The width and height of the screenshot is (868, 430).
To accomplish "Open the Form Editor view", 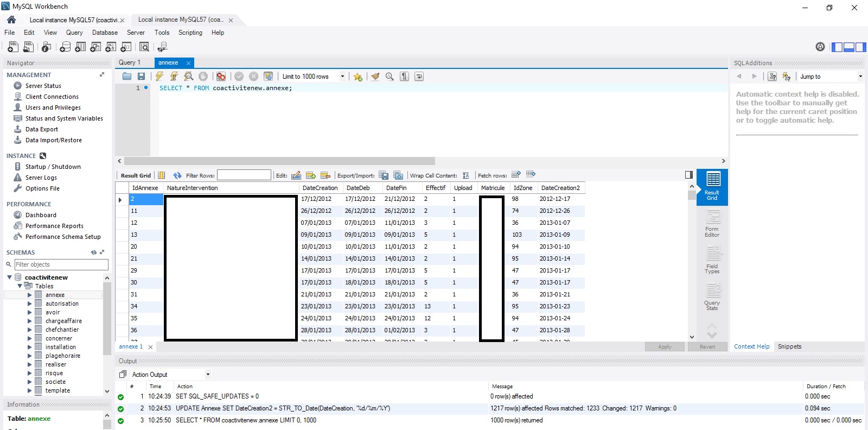I will [x=712, y=224].
